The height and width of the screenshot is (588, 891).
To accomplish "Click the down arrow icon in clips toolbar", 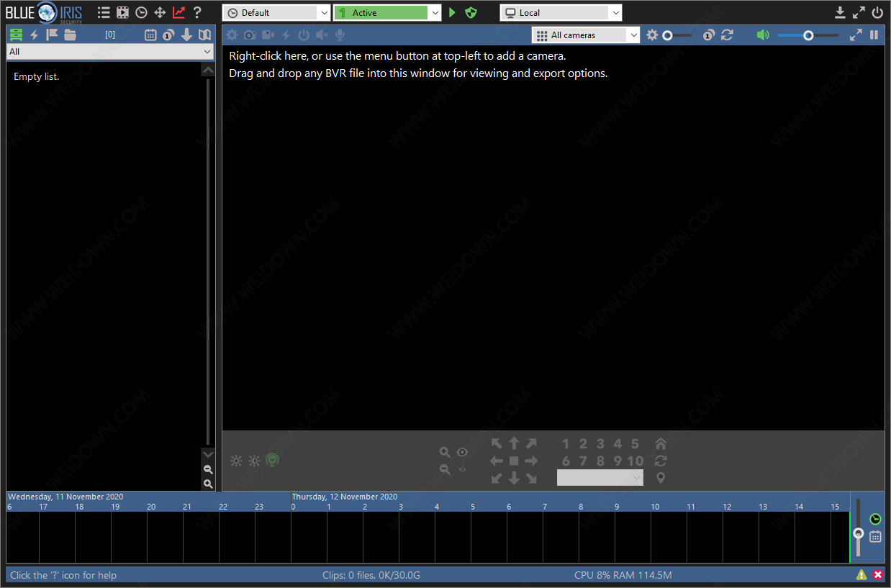I will [x=186, y=35].
